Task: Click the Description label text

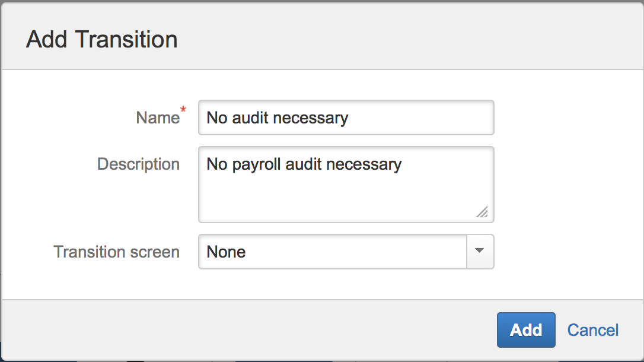Action: point(138,164)
